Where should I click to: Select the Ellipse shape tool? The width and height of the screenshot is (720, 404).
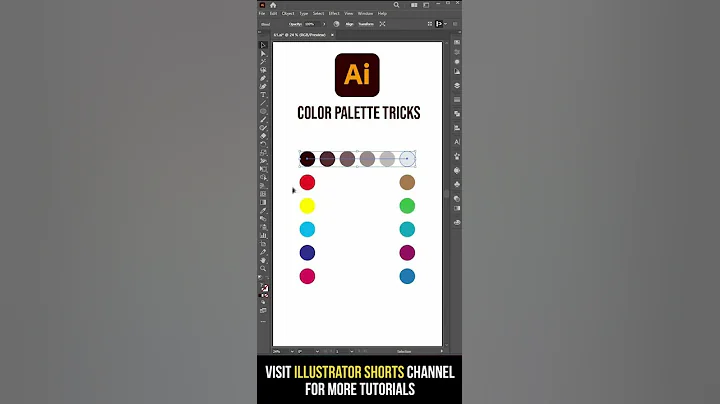click(263, 112)
